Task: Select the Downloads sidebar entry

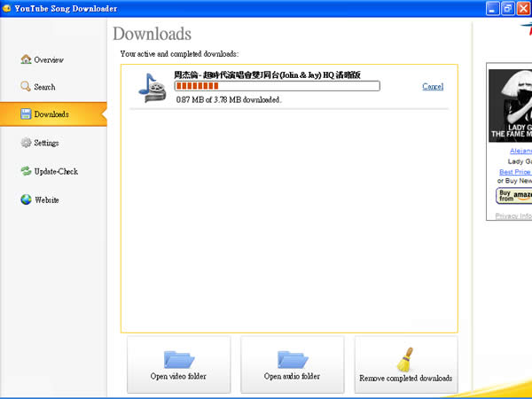Action: (51, 114)
